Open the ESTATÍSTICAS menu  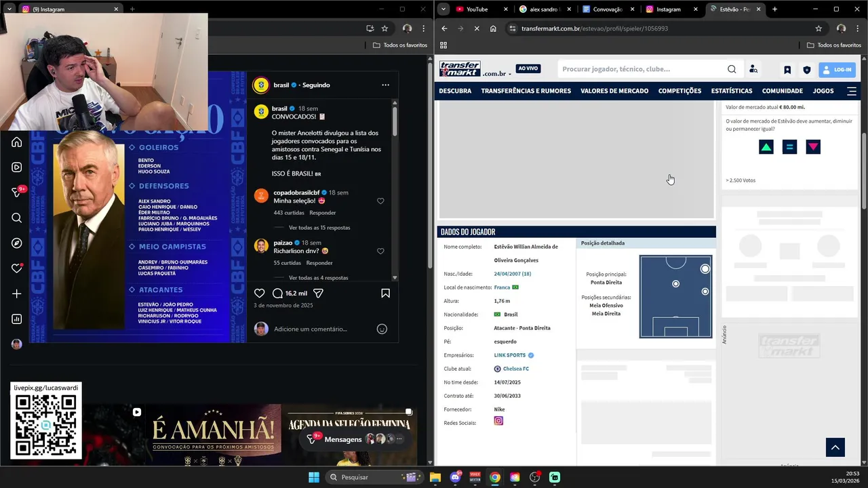pyautogui.click(x=732, y=91)
